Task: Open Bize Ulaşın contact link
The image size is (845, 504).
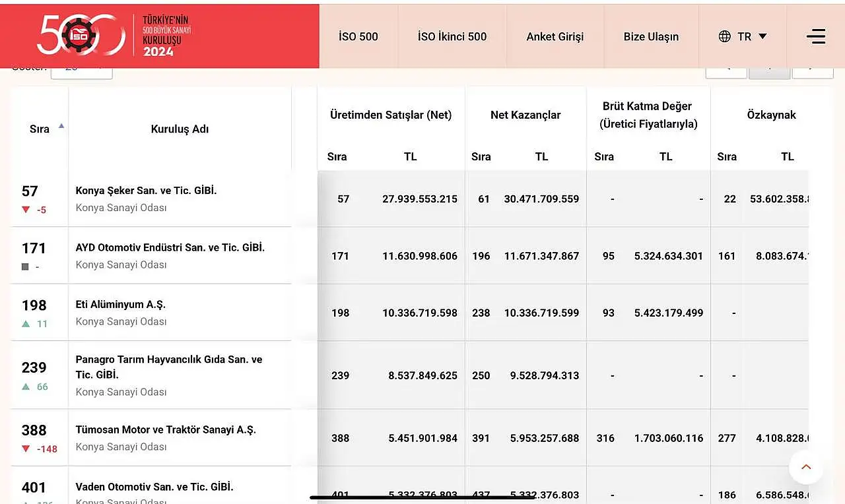Action: (651, 36)
